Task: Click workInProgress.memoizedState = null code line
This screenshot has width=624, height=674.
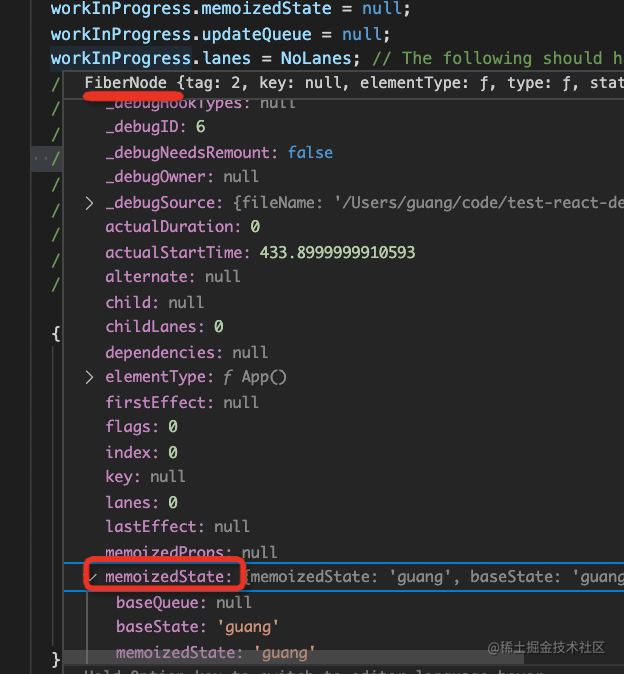Action: [230, 9]
